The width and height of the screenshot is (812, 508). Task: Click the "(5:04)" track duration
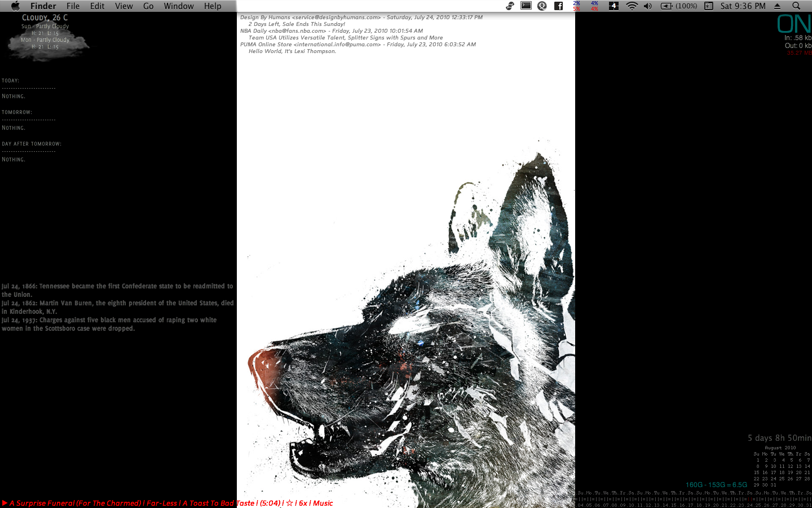tap(270, 503)
